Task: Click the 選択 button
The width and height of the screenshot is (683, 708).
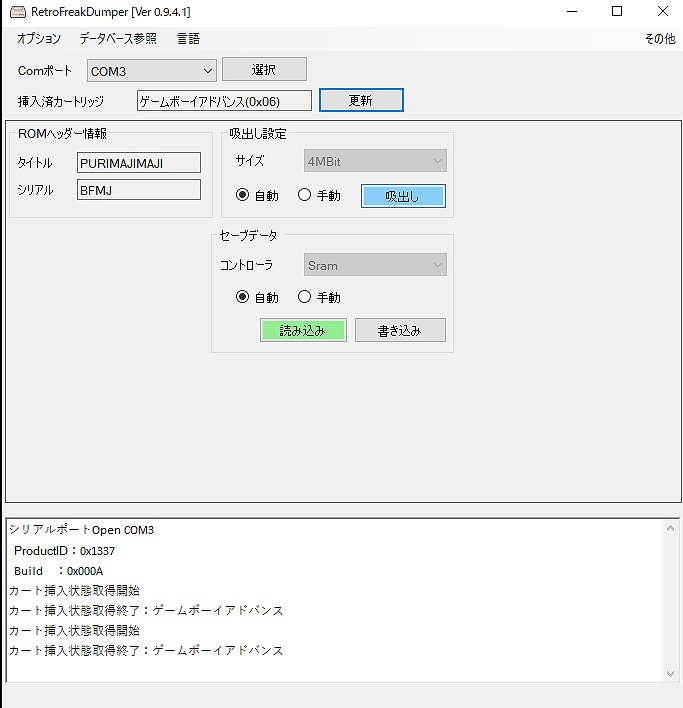Action: 264,69
